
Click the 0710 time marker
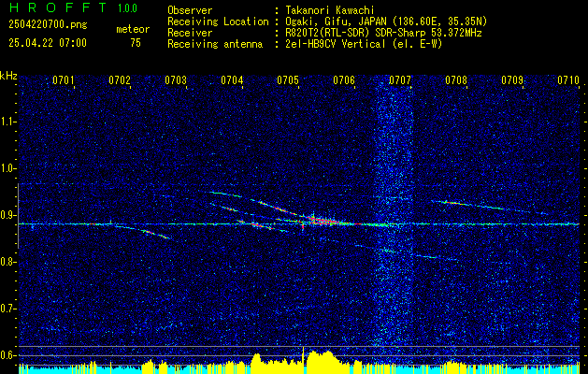coord(568,79)
